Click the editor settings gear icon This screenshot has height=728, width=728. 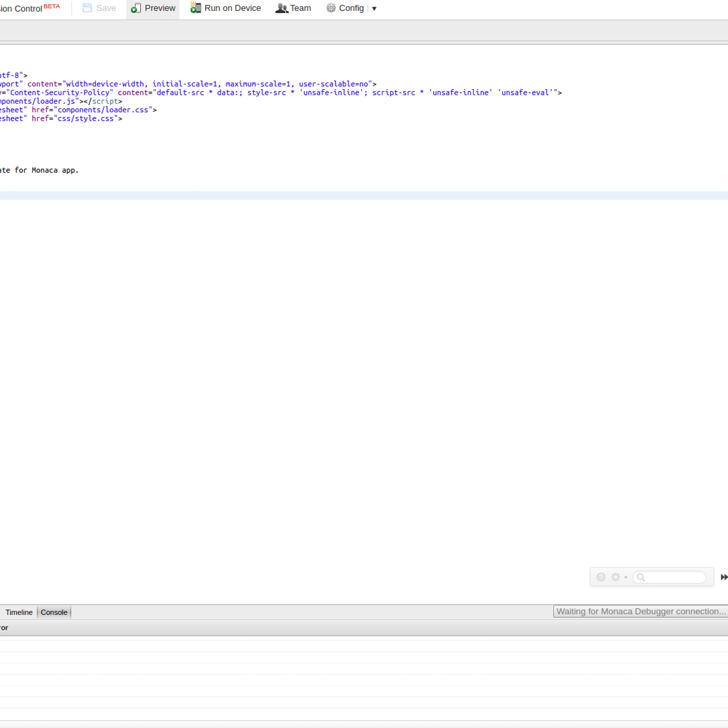[x=616, y=577]
